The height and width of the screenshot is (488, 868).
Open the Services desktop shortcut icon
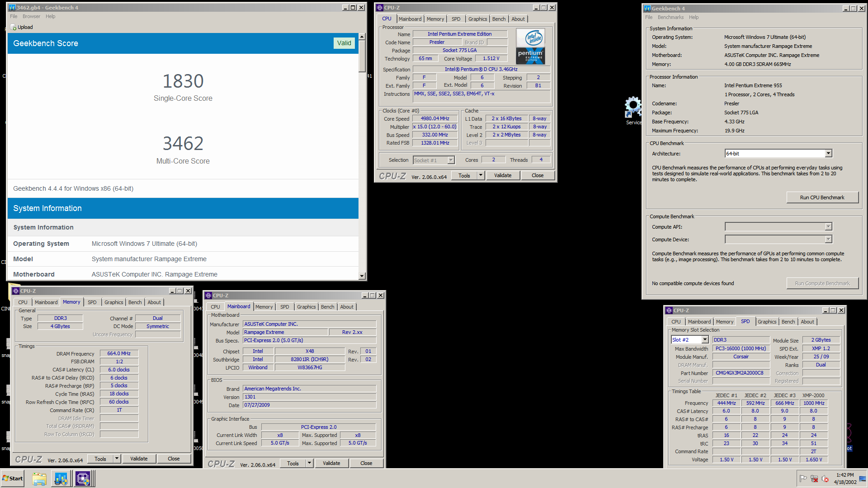coord(633,111)
